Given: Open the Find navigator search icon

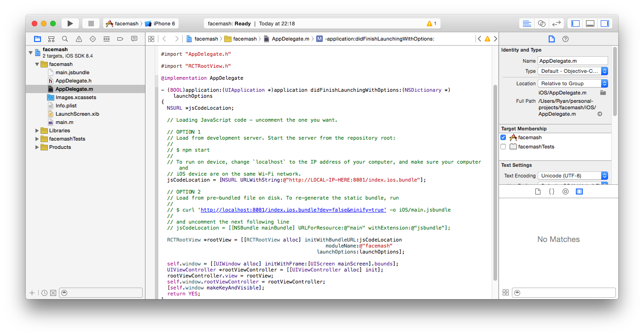Looking at the screenshot, I should pos(65,39).
